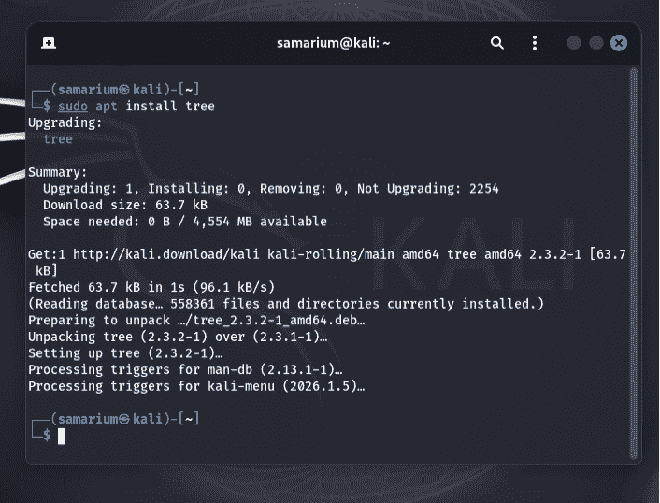Close the terminal window
The height and width of the screenshot is (503, 660).
pyautogui.click(x=618, y=43)
